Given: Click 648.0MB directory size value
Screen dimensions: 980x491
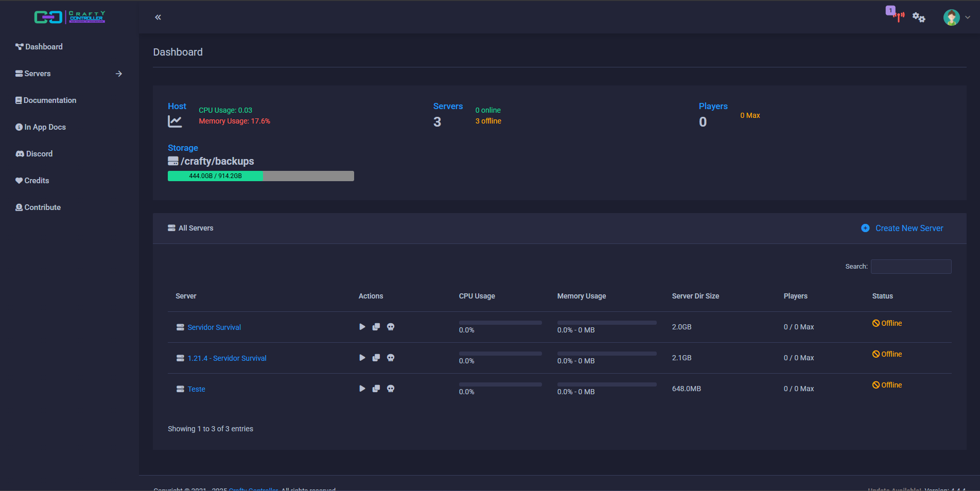Looking at the screenshot, I should (x=687, y=389).
